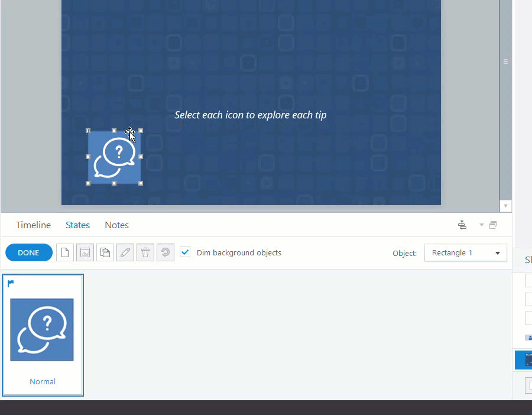This screenshot has height=415, width=532.
Task: Duplicate the selected state using the picture icon
Action: click(85, 252)
